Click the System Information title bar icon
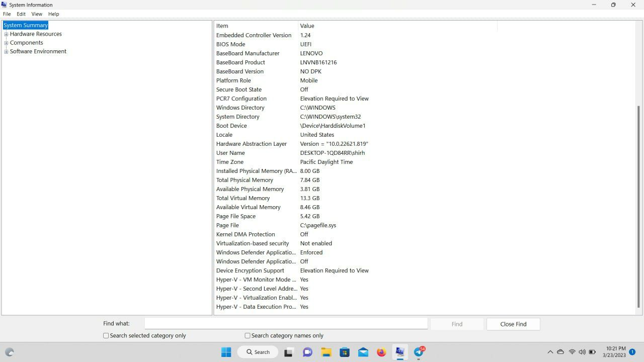The width and height of the screenshot is (644, 362). [5, 5]
